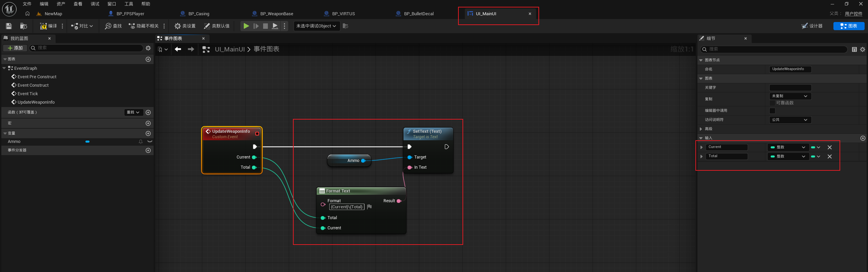Add a new function with the 函数 plus icon
Viewport: 868px width, 272px height.
tap(148, 112)
